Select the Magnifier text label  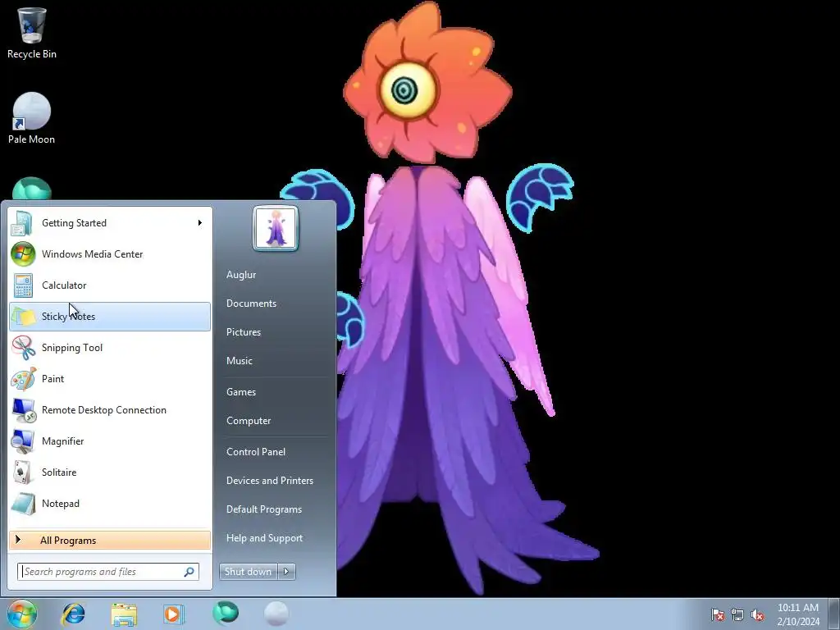tap(62, 441)
